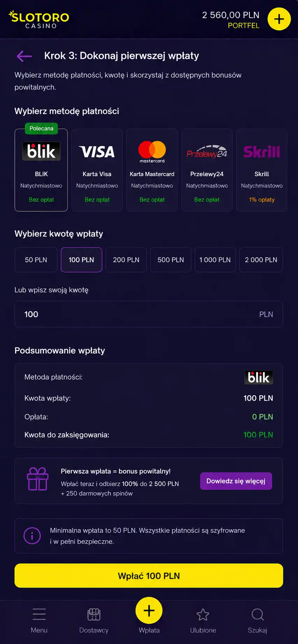Open Dostawcy providers icon
Viewport: 298px width, 644px height.
[94, 621]
